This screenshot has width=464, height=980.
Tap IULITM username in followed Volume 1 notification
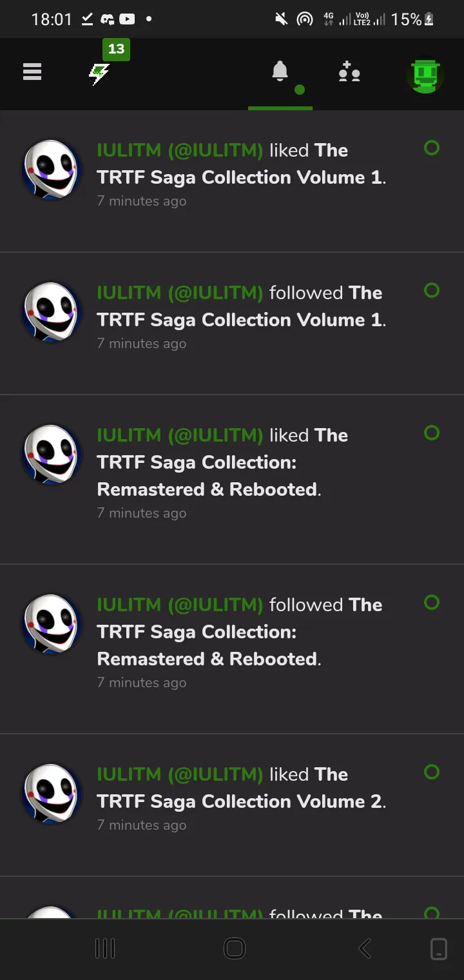(x=180, y=293)
